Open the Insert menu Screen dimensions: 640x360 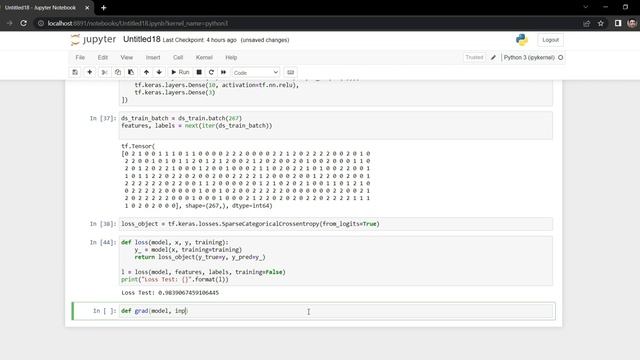point(153,58)
